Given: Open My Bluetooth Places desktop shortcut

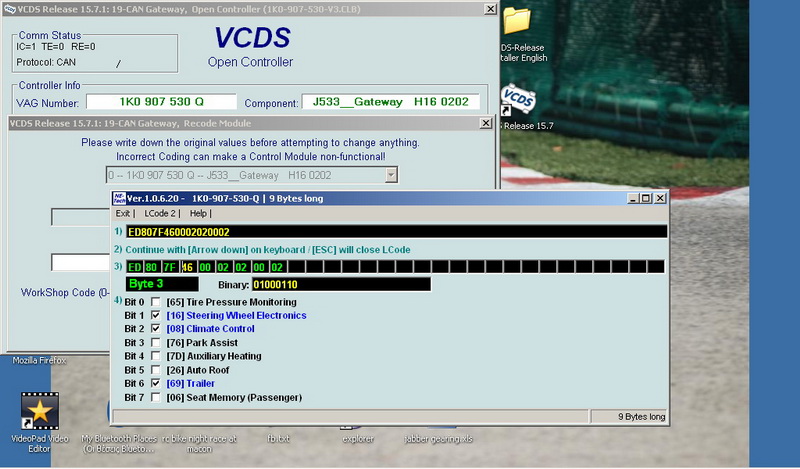Looking at the screenshot, I should pyautogui.click(x=119, y=443).
